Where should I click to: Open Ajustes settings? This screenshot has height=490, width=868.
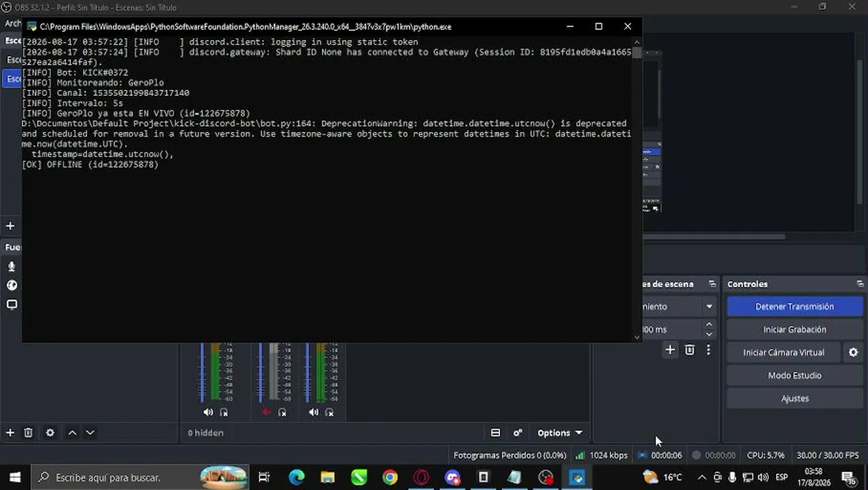pos(795,399)
